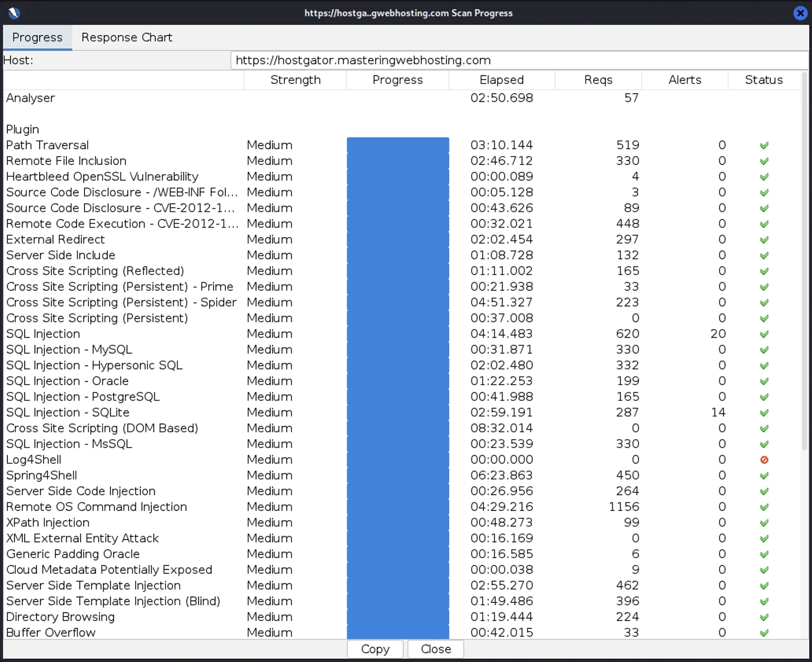Click the ZAP logo icon in title bar
This screenshot has width=812, height=662.
click(14, 13)
